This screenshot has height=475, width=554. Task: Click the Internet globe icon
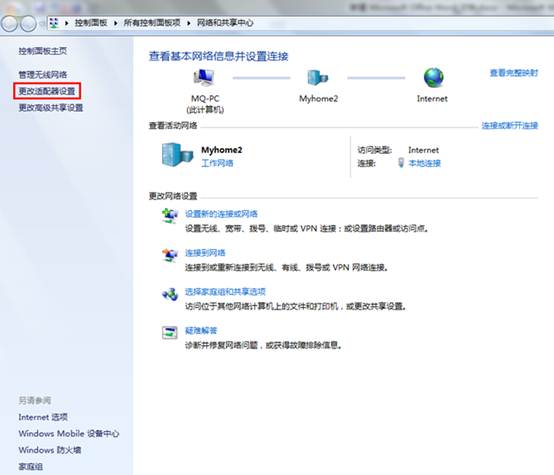[x=434, y=77]
